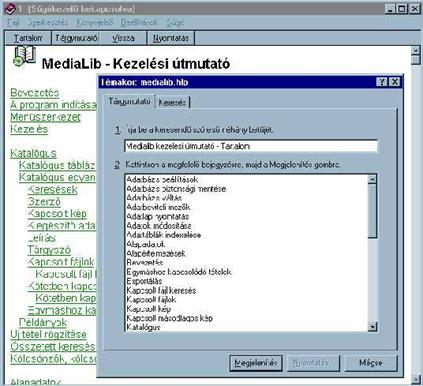This screenshot has height=386, width=423.
Task: Select 'Adattáblák indexelése' entry
Action: pos(164,235)
